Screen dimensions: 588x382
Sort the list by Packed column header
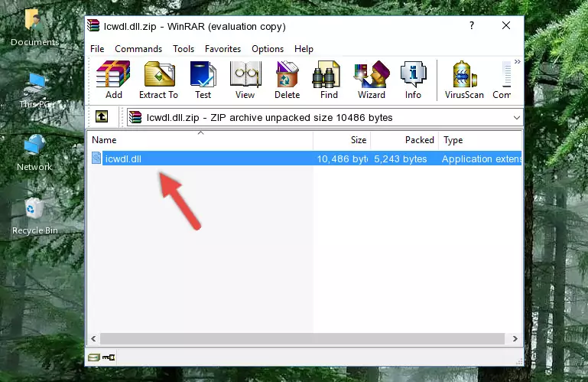404,140
